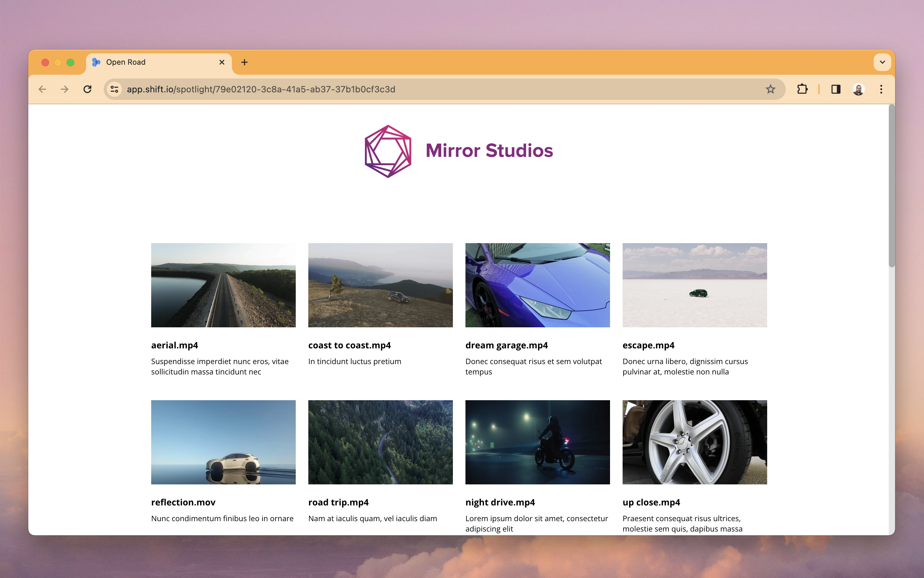Click the aerial.mp4 title
This screenshot has width=924, height=578.
pyautogui.click(x=174, y=345)
